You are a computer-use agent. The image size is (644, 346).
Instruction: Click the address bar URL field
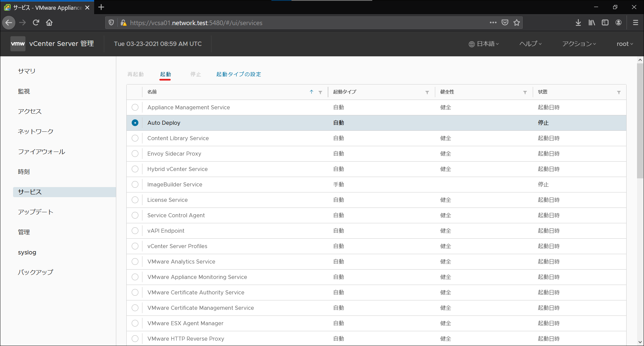307,23
